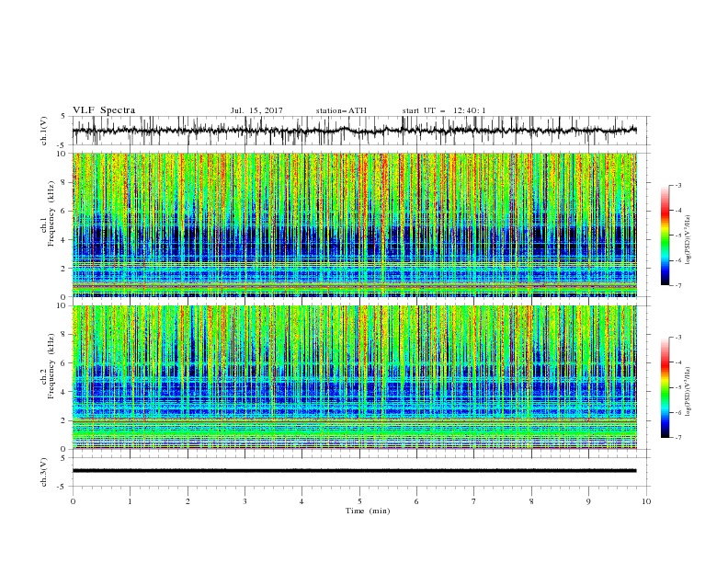Click the ch.2 spectrogram panel

point(355,377)
